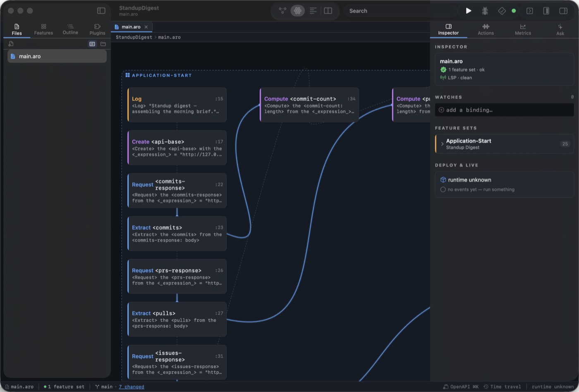The height and width of the screenshot is (392, 579).
Task: Select the honeycomb canvas view mode
Action: pos(297,11)
